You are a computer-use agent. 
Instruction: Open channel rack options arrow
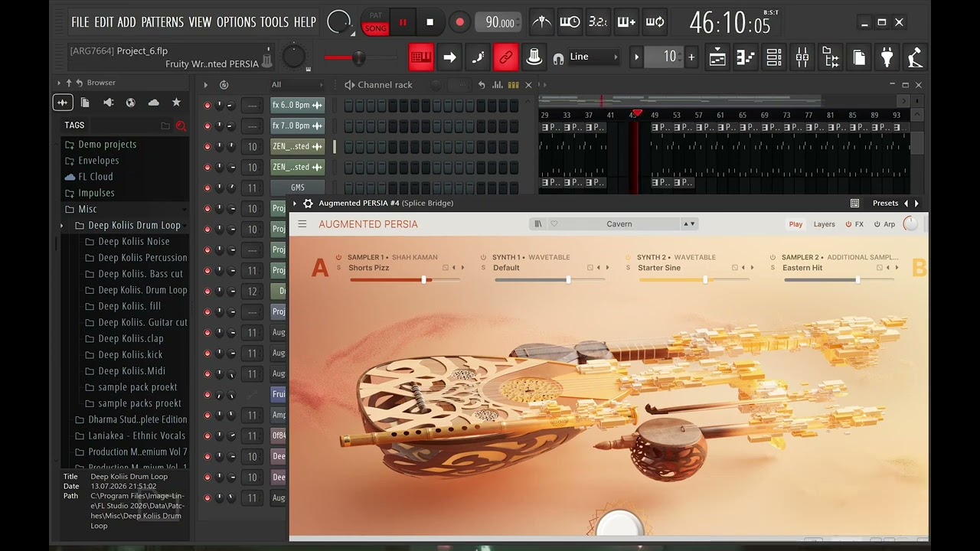205,85
